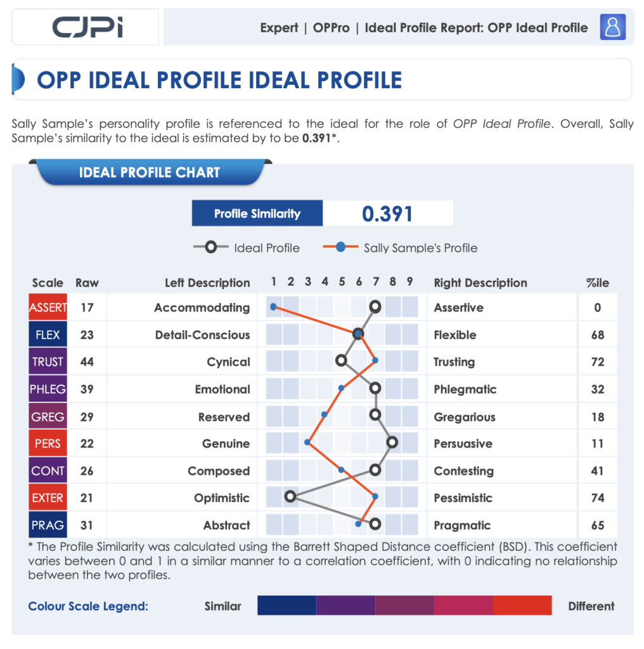
Task: Click the 0.391 similarity value
Action: pos(387,214)
